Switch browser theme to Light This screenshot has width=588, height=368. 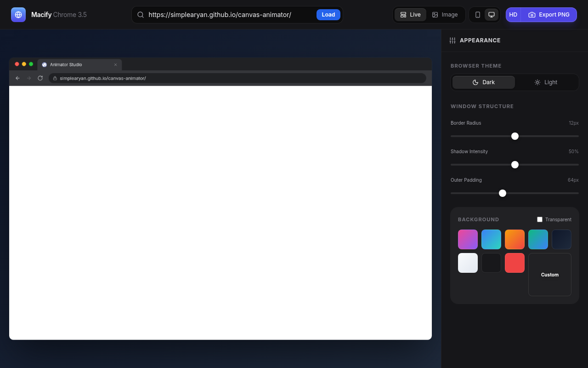coord(546,82)
